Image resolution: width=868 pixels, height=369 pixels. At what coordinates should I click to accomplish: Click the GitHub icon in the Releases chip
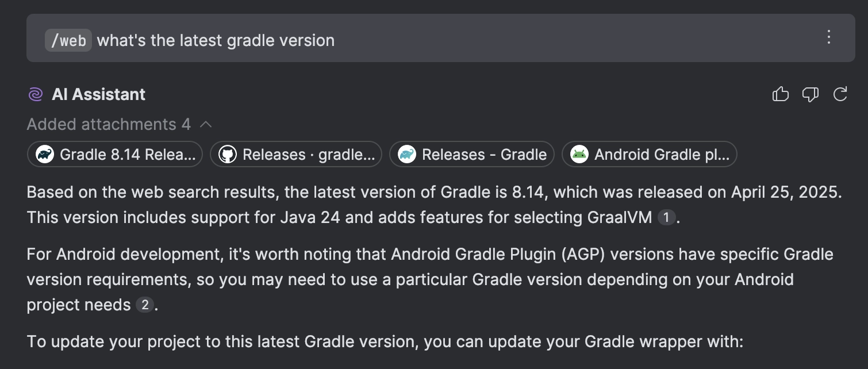pos(227,154)
